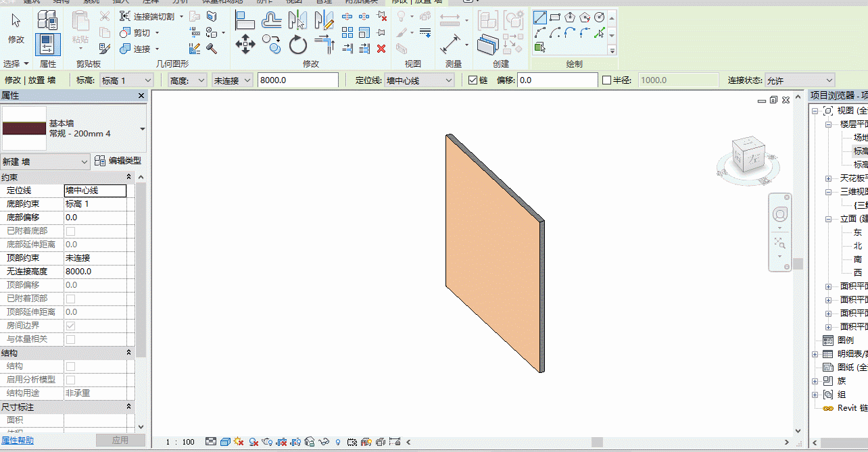Open the wall type selector dropdown
Viewport: 868px width, 452px height.
143,128
